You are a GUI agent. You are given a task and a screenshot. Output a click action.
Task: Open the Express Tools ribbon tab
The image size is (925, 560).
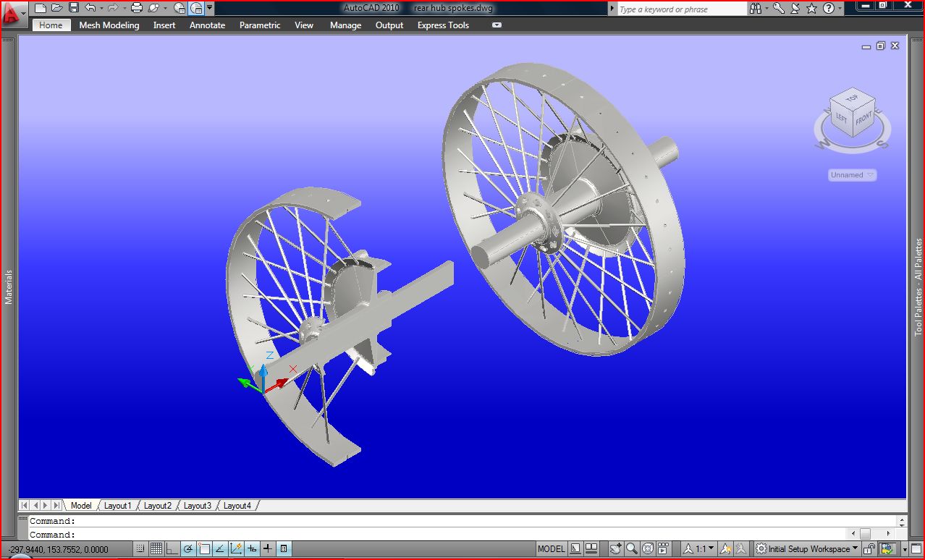tap(443, 25)
